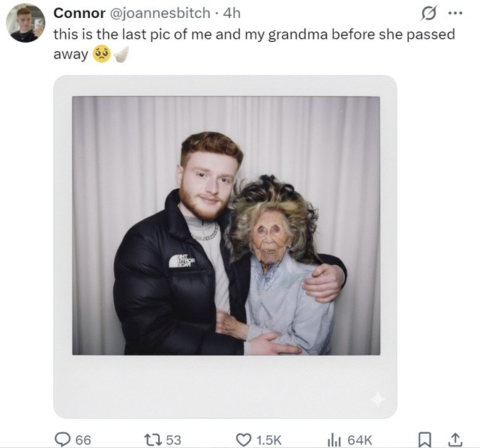Open the view analytics bar chart icon
The height and width of the screenshot is (448, 480).
click(x=334, y=440)
